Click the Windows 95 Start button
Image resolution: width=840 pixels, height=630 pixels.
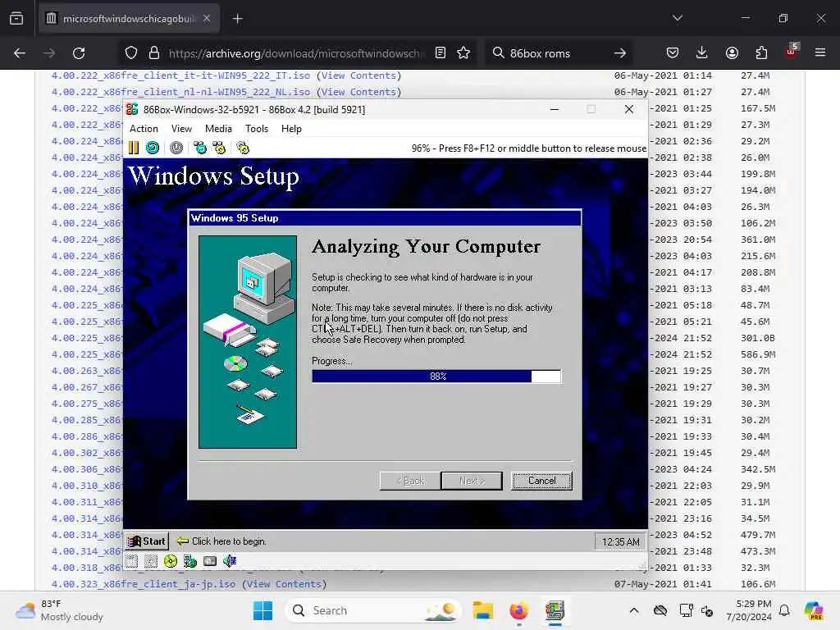147,541
